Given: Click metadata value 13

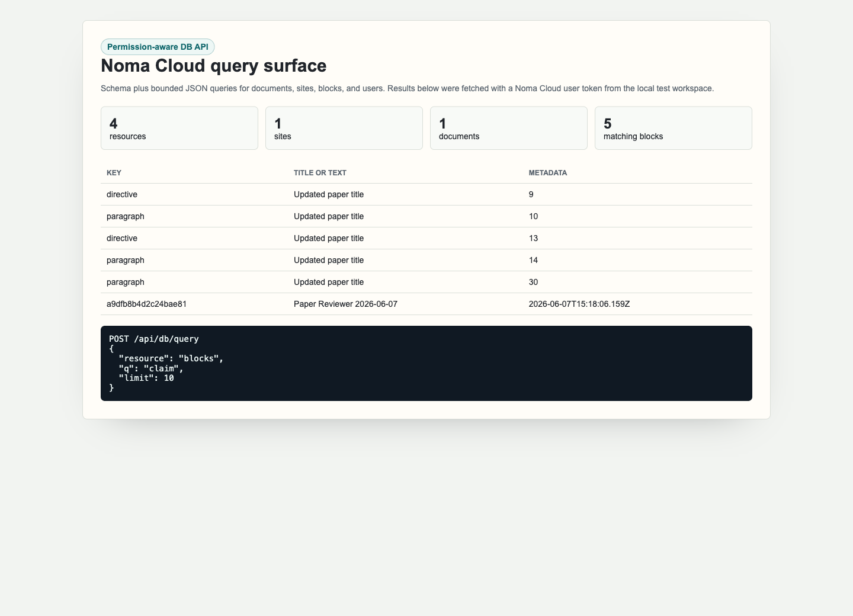Looking at the screenshot, I should pyautogui.click(x=534, y=238).
